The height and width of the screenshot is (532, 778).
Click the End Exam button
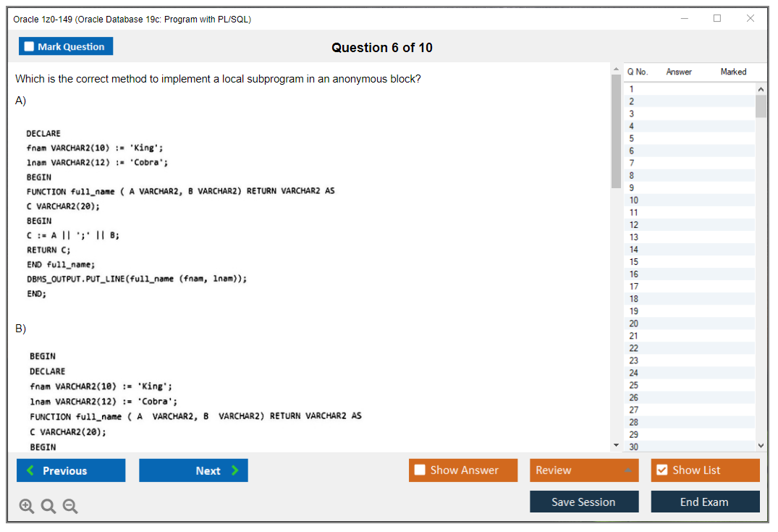pos(705,502)
